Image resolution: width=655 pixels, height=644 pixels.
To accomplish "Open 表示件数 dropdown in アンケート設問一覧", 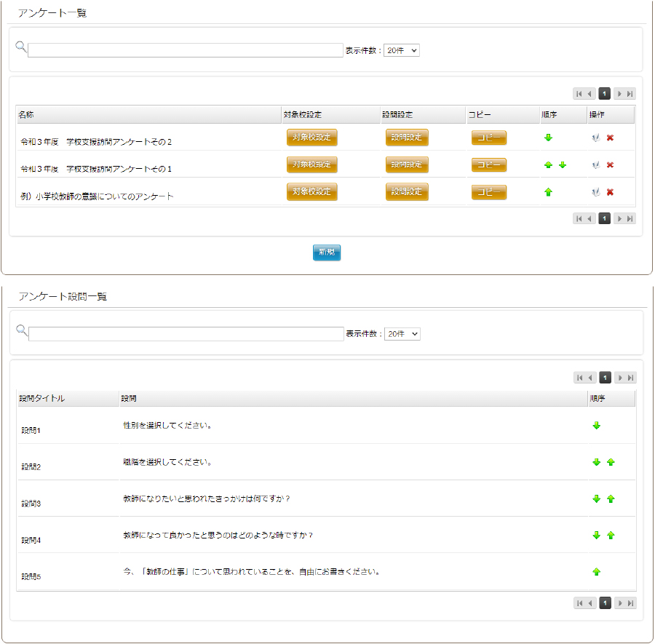I will (402, 334).
